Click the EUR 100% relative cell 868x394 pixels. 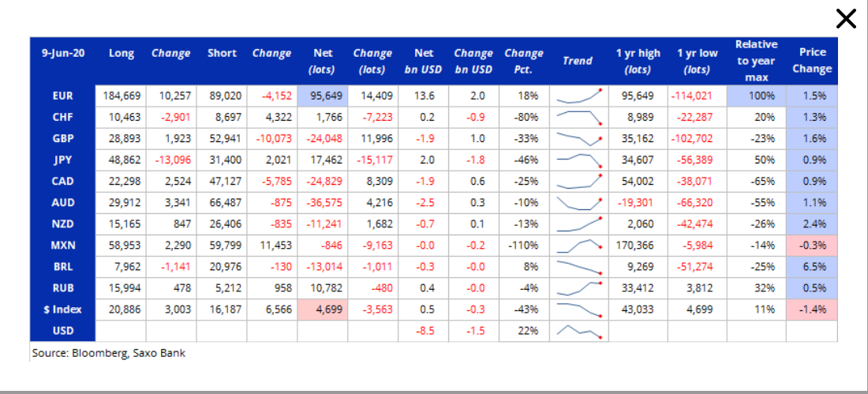coord(757,96)
